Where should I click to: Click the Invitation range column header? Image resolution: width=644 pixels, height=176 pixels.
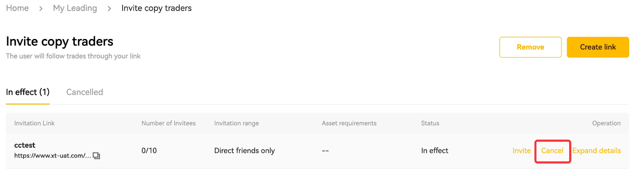[x=236, y=123]
